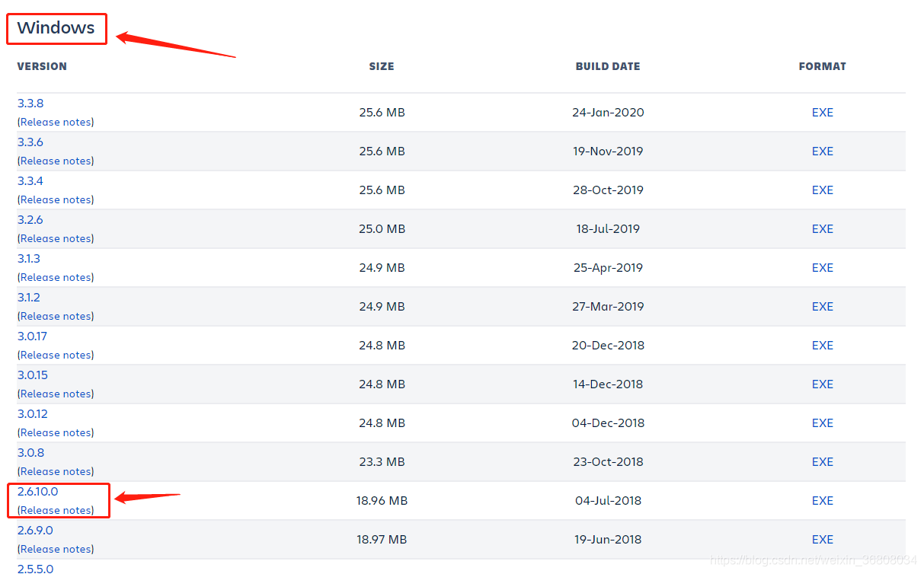This screenshot has width=924, height=574.
Task: Click the FORMAT column header
Action: pyautogui.click(x=823, y=66)
